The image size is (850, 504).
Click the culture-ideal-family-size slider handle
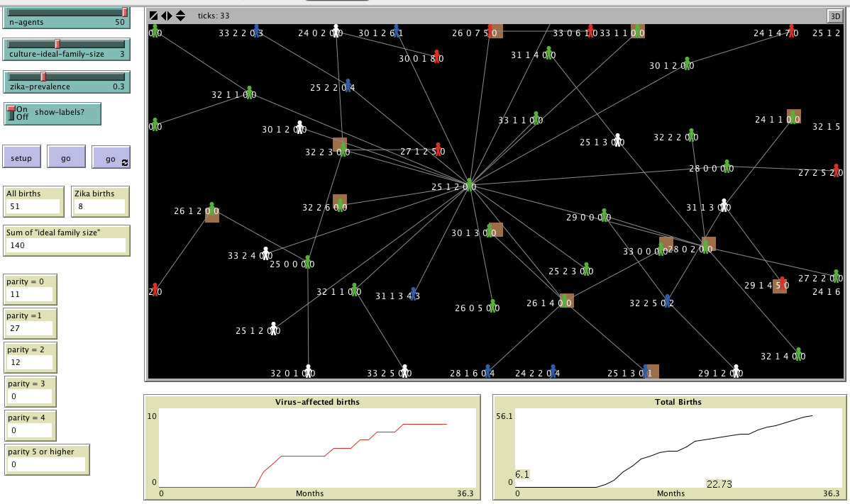tap(58, 44)
